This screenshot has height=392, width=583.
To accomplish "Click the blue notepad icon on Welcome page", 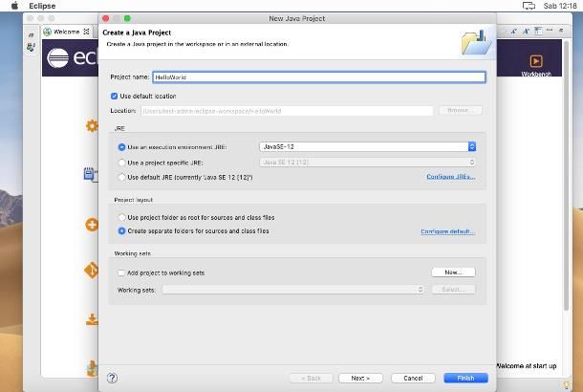I will [91, 174].
